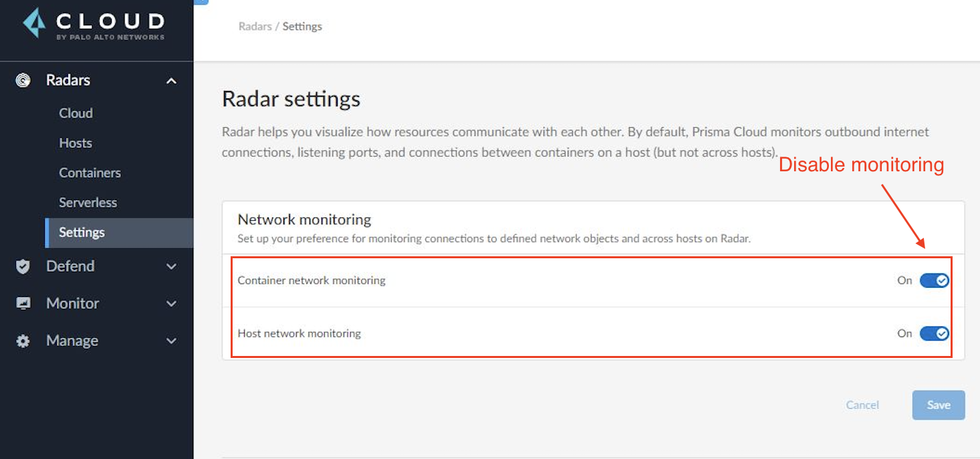Screen dimensions: 980x459
Task: Click the Radars breadcrumb link
Action: pos(255,27)
